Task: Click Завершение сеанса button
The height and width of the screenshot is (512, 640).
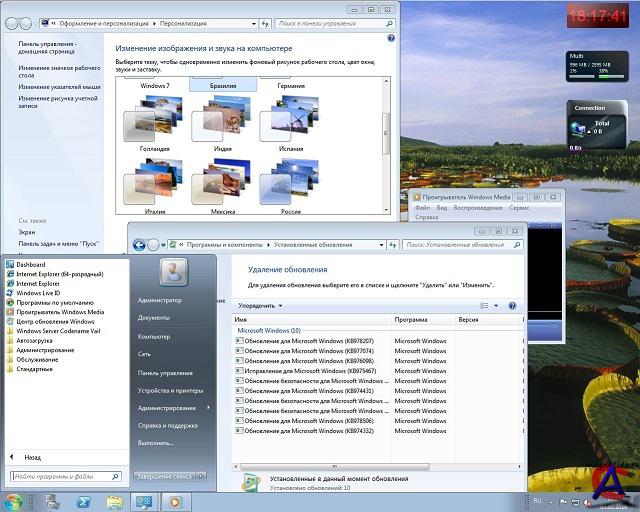Action: 165,476
